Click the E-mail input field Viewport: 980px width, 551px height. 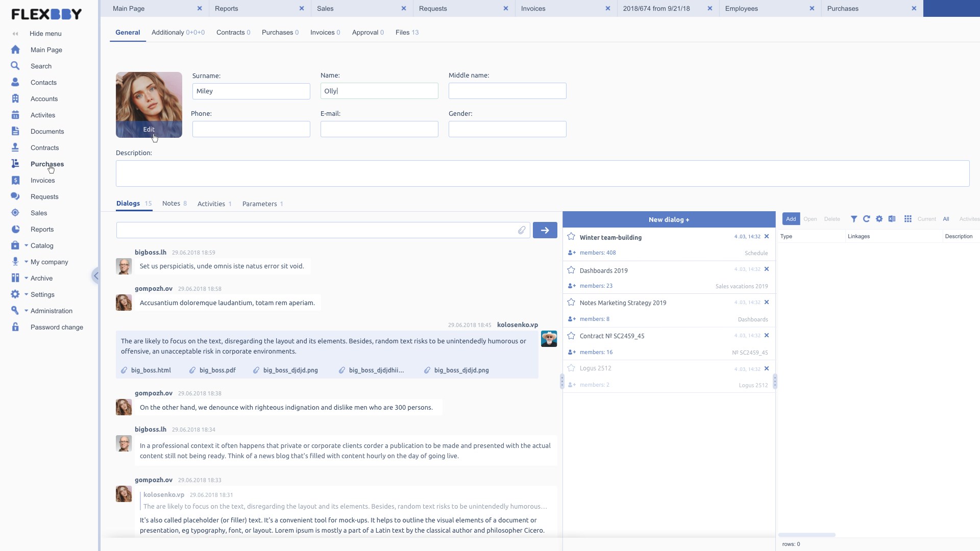379,129
